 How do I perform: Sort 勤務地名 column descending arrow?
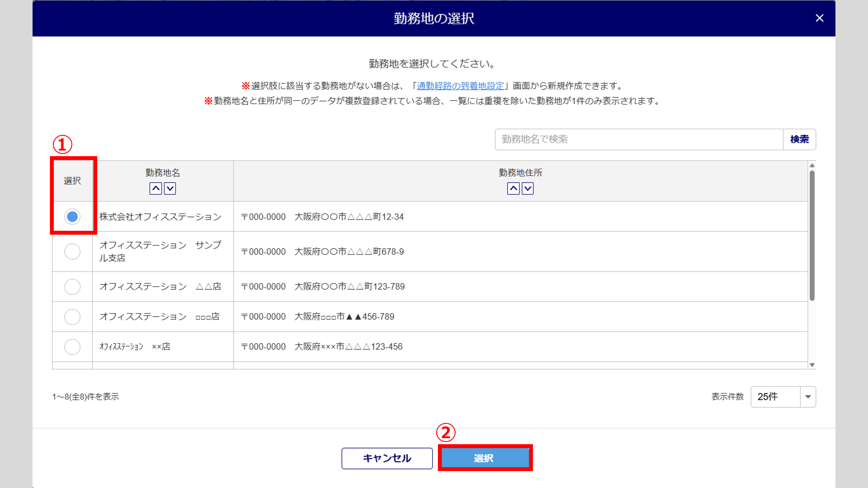click(x=170, y=188)
